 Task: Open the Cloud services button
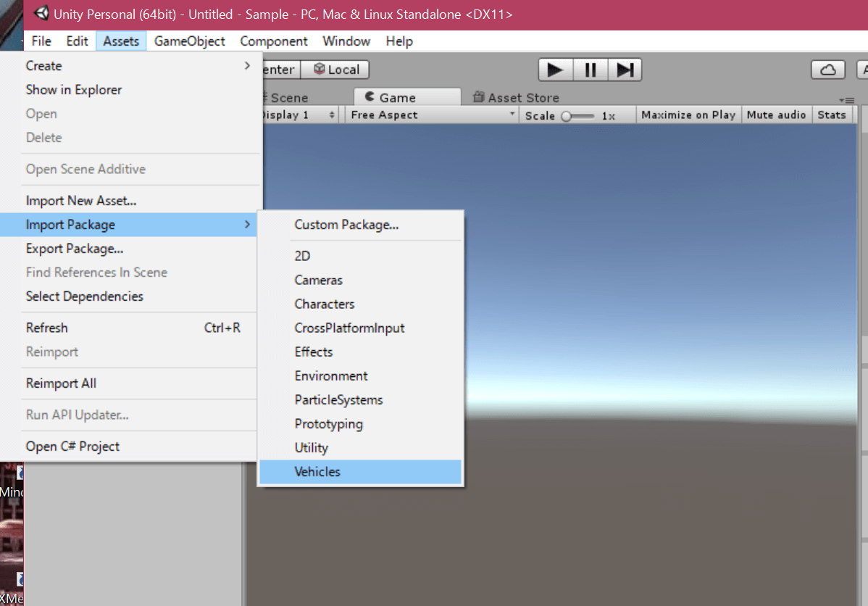(x=827, y=70)
